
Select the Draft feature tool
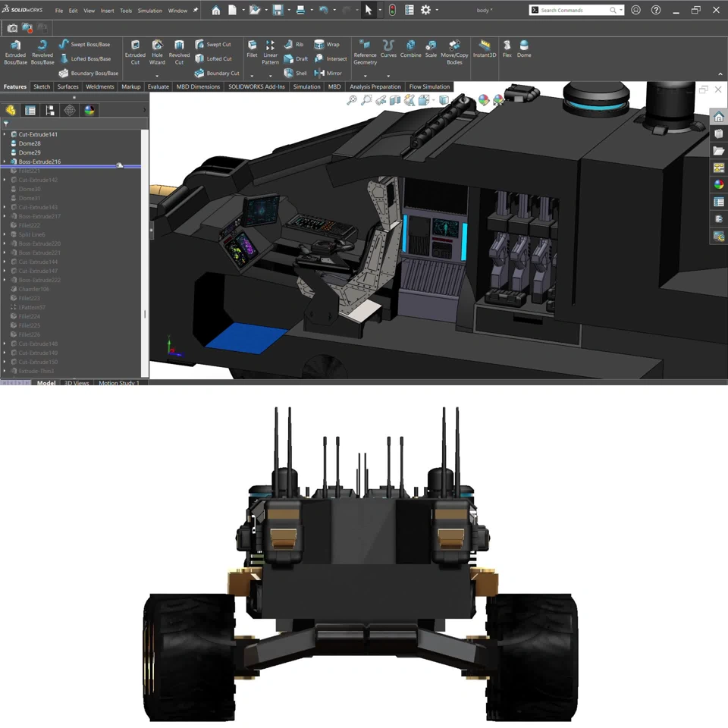(296, 58)
